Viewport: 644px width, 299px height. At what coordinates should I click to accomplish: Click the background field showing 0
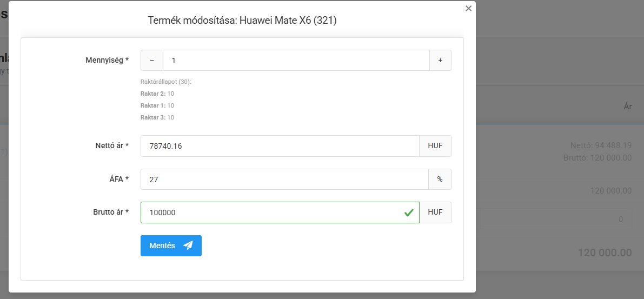(x=556, y=220)
